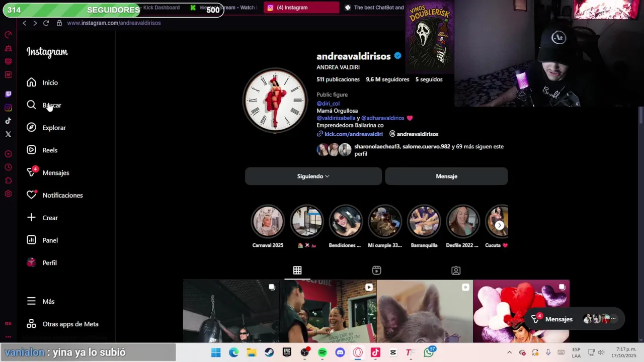
Task: Switch to the (4) Instagram tab
Action: [x=301, y=8]
